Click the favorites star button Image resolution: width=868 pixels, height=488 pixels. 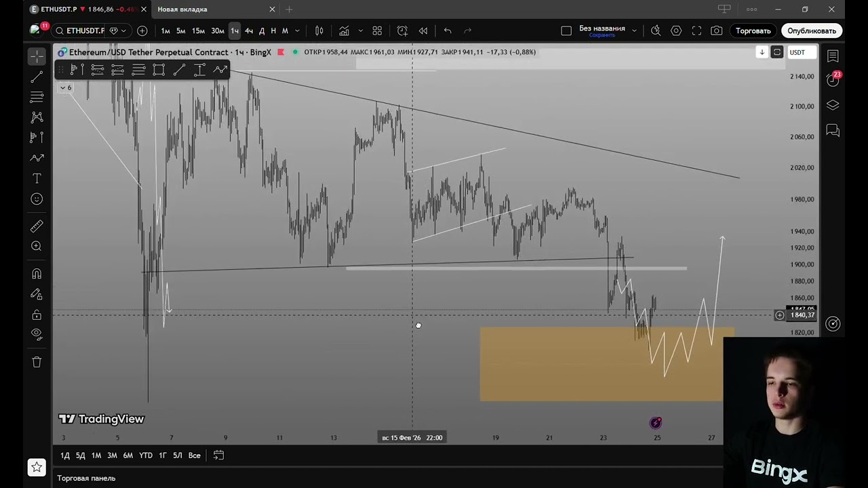(37, 467)
